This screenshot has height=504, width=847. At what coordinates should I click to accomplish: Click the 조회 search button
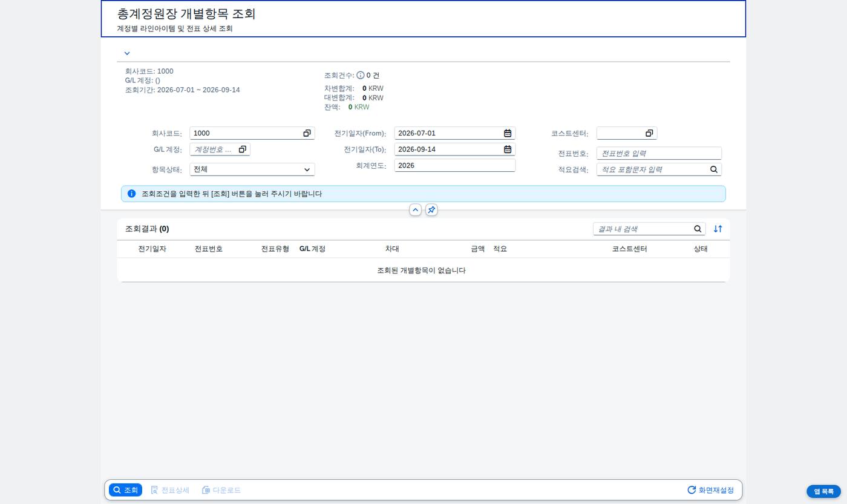point(126,490)
